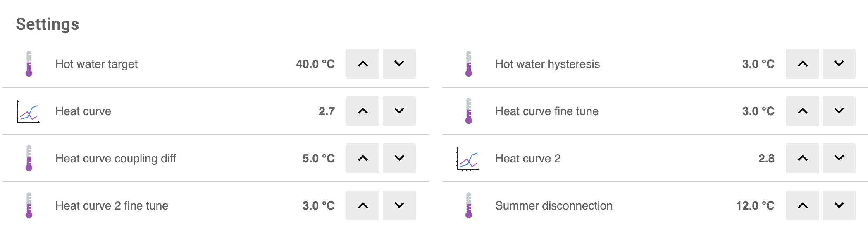Increase the Hot water hysteresis value
This screenshot has width=868, height=227.
point(803,64)
